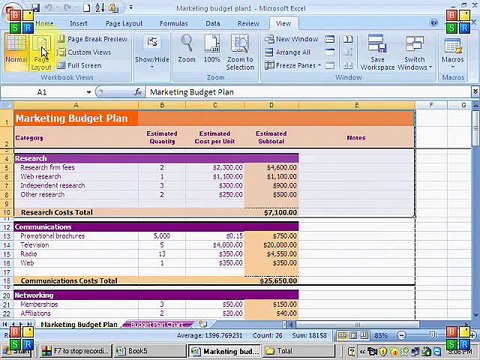Click the Select All corner button

7,105
